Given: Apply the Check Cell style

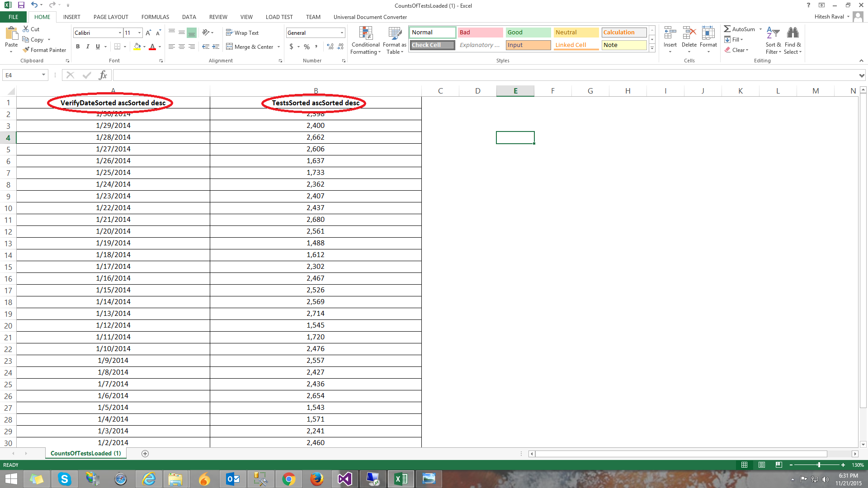Looking at the screenshot, I should (432, 45).
